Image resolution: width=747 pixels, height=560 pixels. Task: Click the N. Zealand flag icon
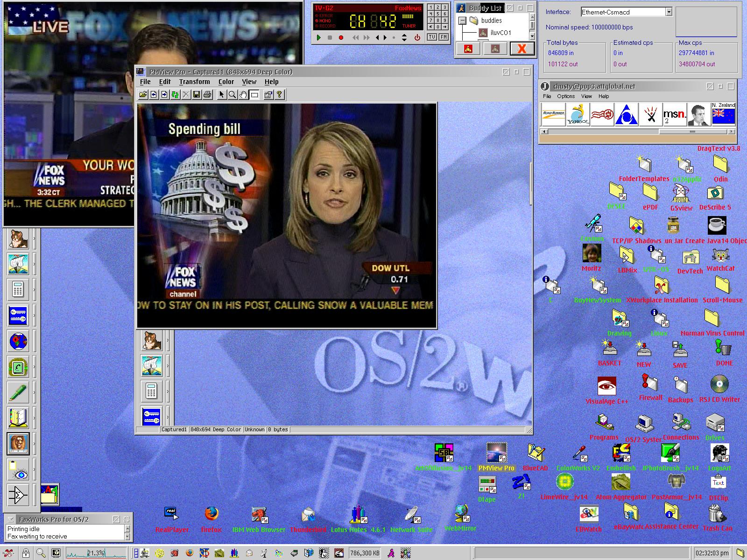[x=723, y=114]
